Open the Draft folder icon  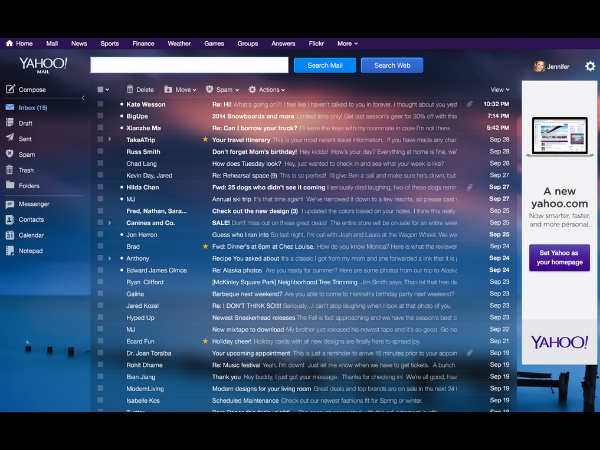pos(10,122)
